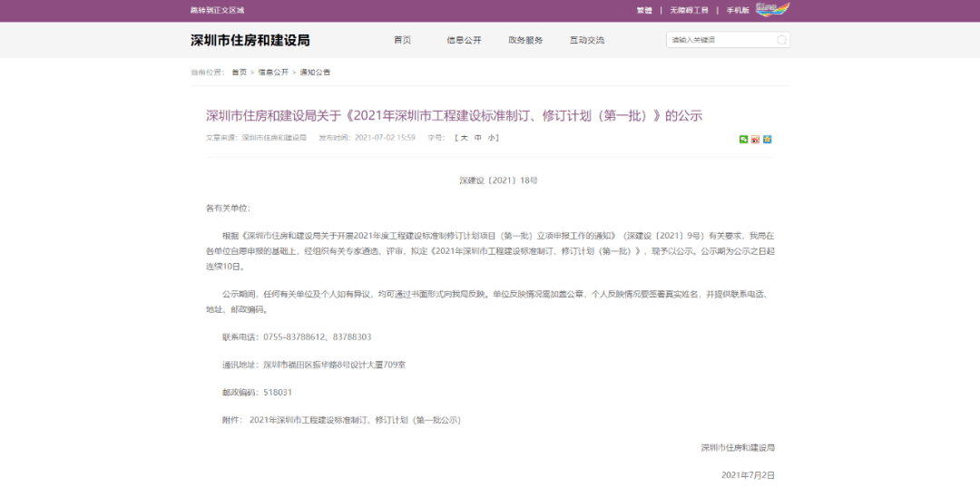This screenshot has height=497, width=980.
Task: Click the search magnifier icon
Action: pos(781,40)
